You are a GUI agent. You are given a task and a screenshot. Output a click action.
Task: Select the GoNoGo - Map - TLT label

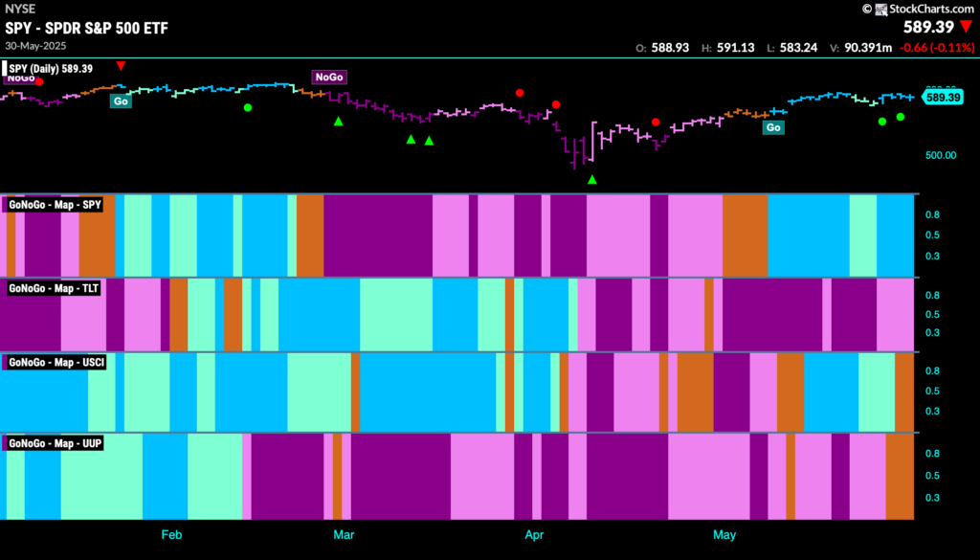54,288
